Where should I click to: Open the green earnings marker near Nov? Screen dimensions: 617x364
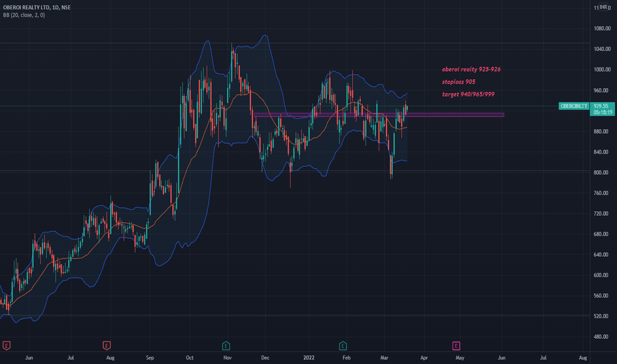[x=226, y=346]
